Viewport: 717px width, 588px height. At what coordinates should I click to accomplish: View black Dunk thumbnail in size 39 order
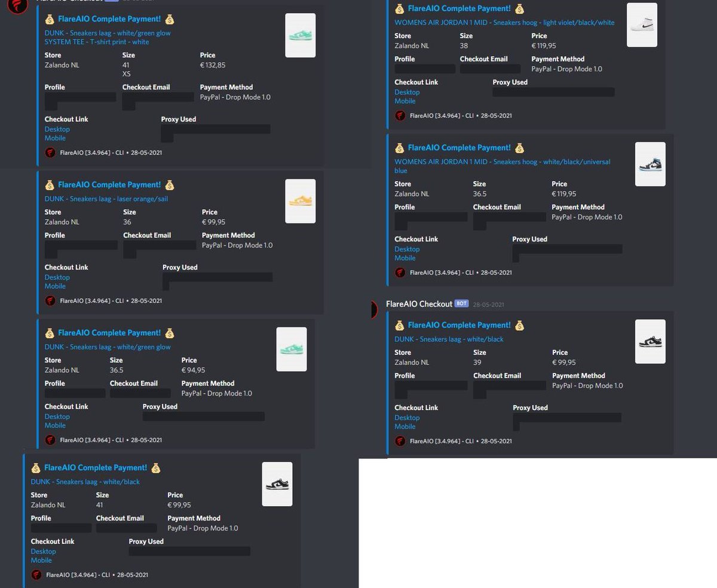[650, 342]
